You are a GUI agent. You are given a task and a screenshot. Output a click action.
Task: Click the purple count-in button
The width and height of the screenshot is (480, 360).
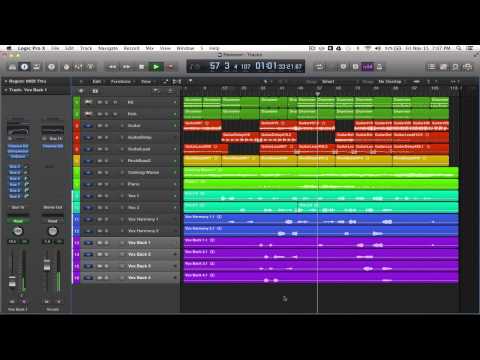[367, 67]
